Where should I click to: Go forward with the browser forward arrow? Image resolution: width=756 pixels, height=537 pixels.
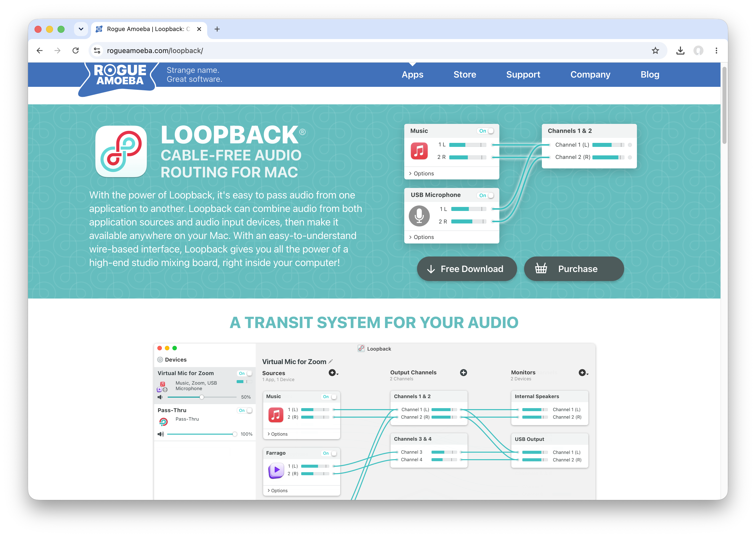[58, 51]
